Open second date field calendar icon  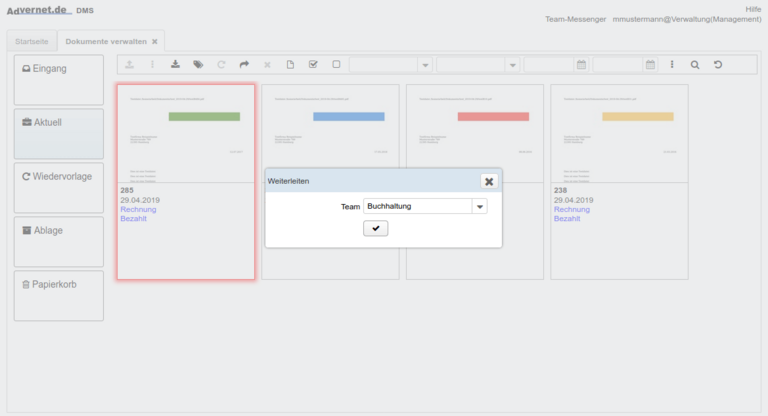[x=650, y=65]
